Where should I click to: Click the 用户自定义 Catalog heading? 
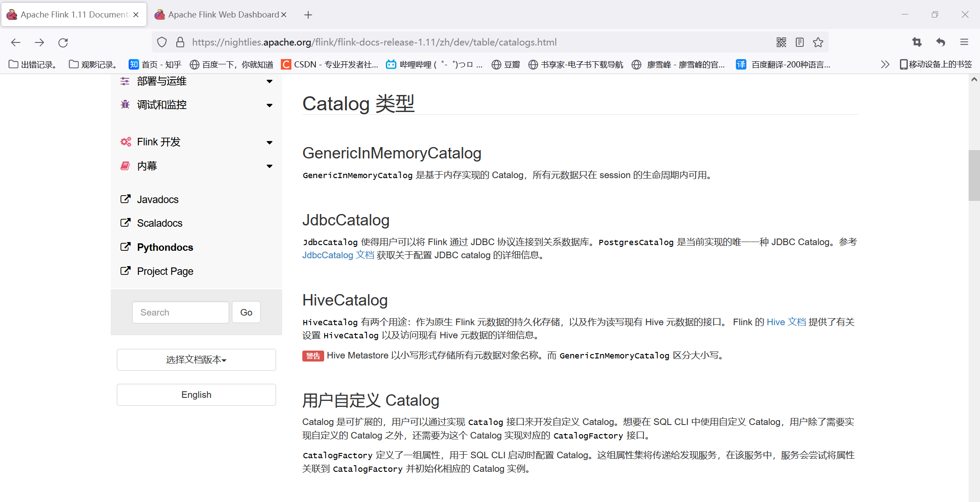point(371,400)
